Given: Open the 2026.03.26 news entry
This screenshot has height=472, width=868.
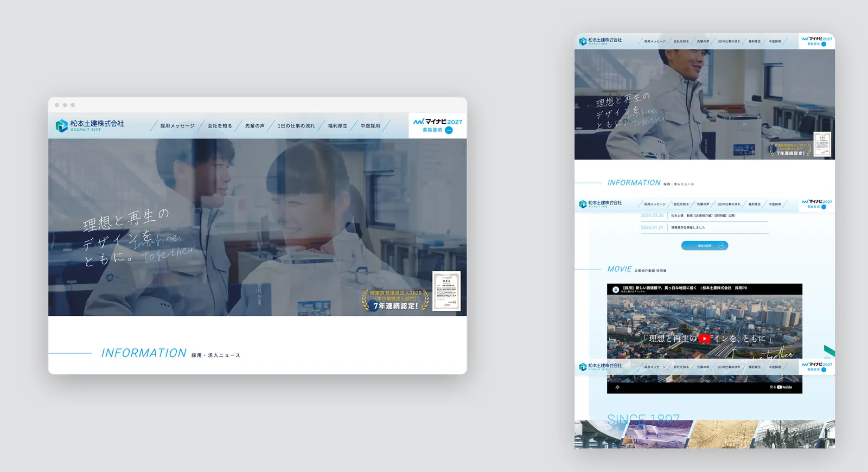Looking at the screenshot, I should click(705, 216).
